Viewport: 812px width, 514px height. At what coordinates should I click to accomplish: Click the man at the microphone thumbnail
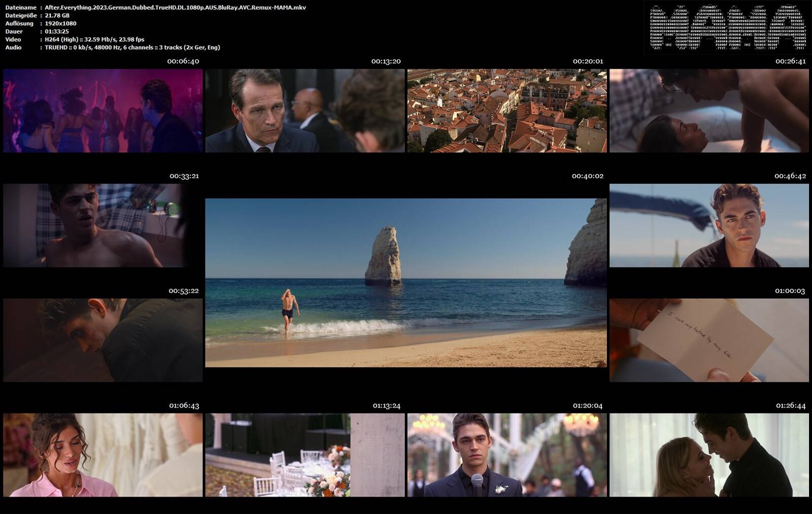pyautogui.click(x=507, y=455)
